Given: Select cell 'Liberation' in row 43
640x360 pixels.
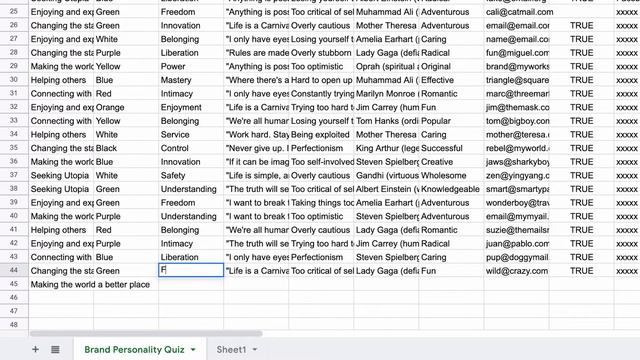Looking at the screenshot, I should [x=191, y=257].
